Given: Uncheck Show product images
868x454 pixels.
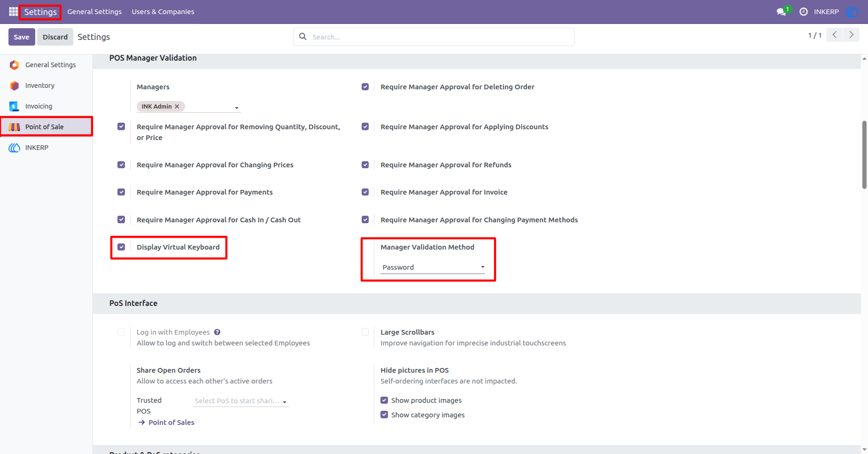Looking at the screenshot, I should (384, 400).
